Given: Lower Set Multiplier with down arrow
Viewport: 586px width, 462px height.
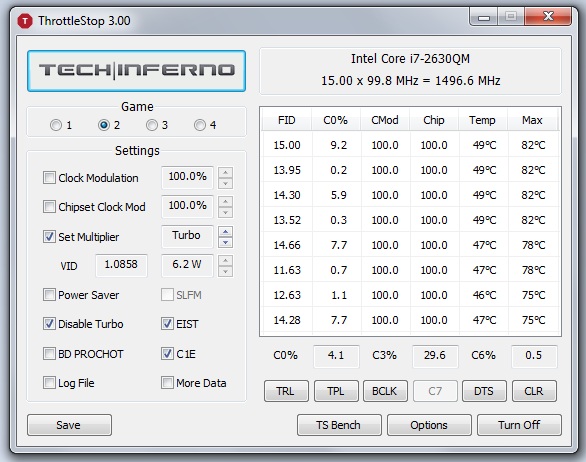Looking at the screenshot, I should click(x=225, y=242).
